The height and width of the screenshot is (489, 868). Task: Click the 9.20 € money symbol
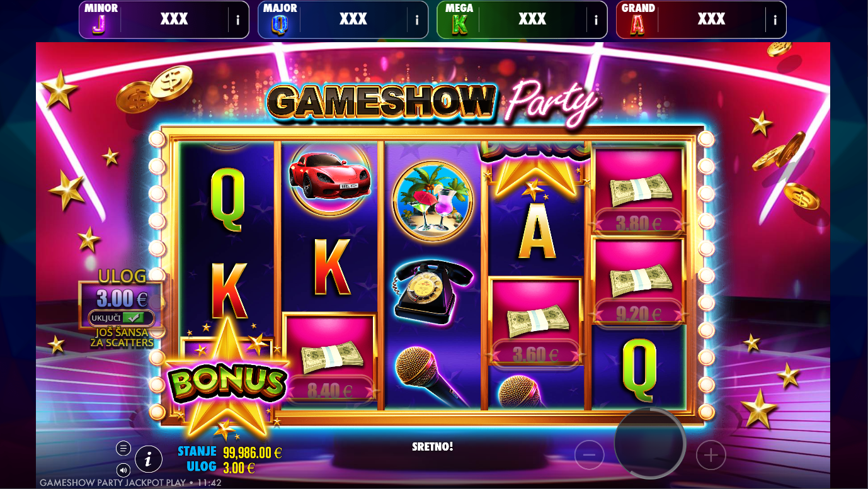[x=639, y=281]
